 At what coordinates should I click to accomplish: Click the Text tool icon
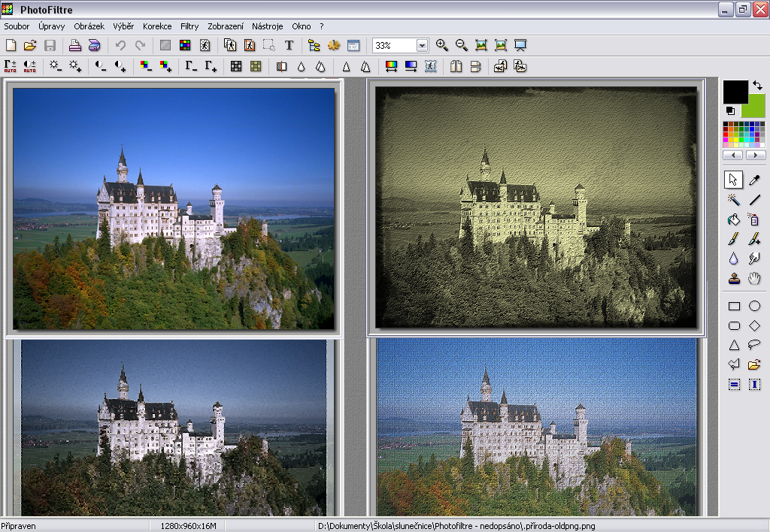[289, 46]
